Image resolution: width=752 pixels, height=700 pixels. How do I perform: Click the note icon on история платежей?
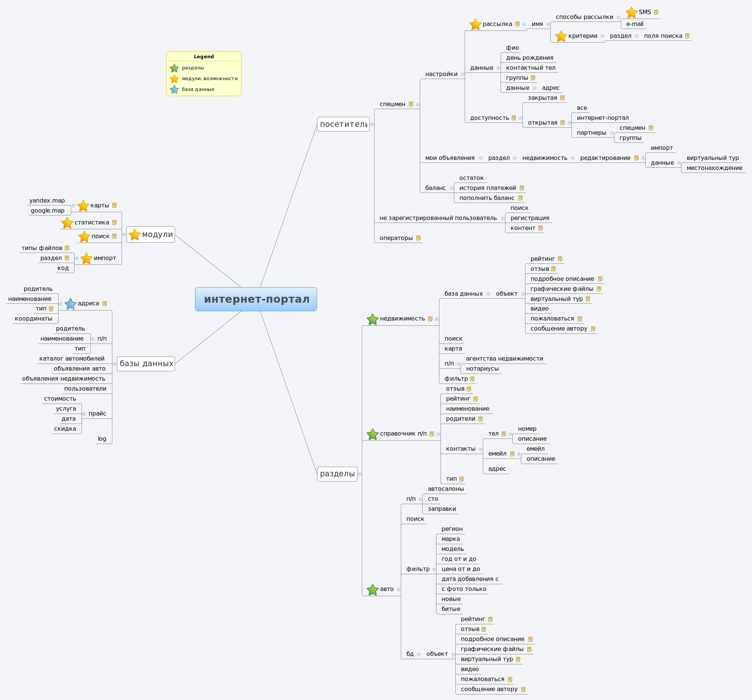522,187
